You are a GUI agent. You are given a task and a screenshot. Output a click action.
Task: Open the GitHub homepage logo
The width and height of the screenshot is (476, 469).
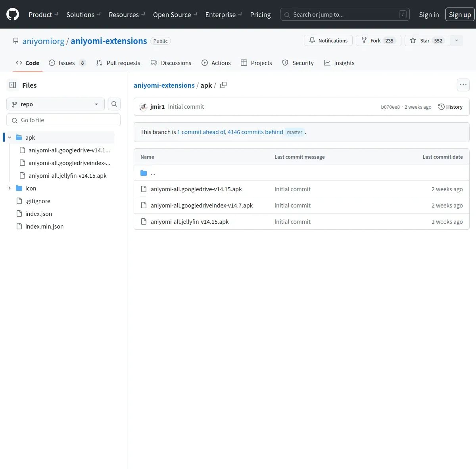(13, 15)
